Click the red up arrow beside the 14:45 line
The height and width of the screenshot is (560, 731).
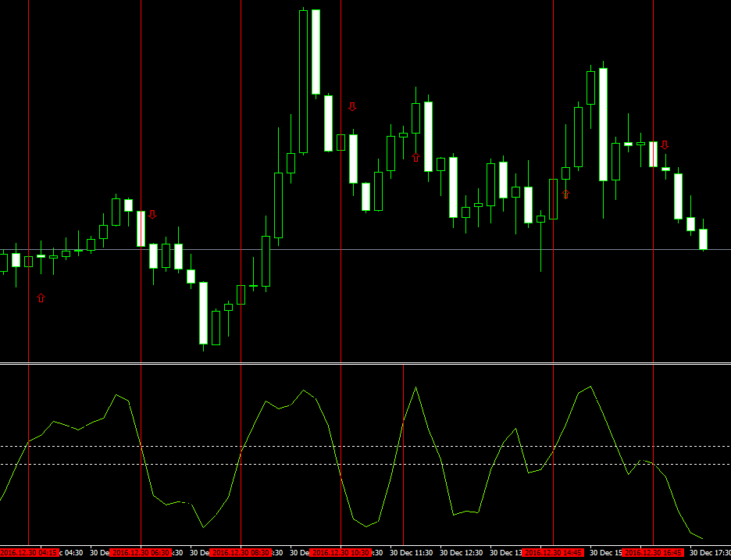point(565,194)
